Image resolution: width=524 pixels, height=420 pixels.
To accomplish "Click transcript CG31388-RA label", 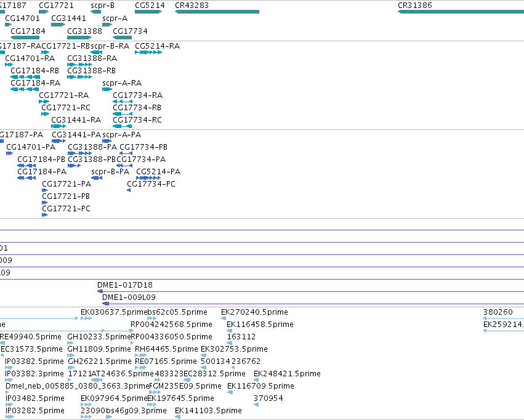I will pos(92,58).
